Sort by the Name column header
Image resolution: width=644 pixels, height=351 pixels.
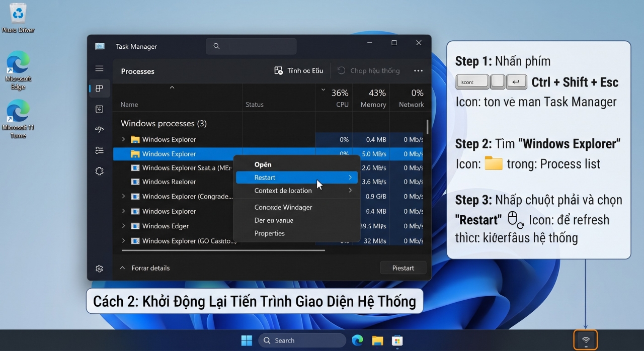pyautogui.click(x=129, y=105)
